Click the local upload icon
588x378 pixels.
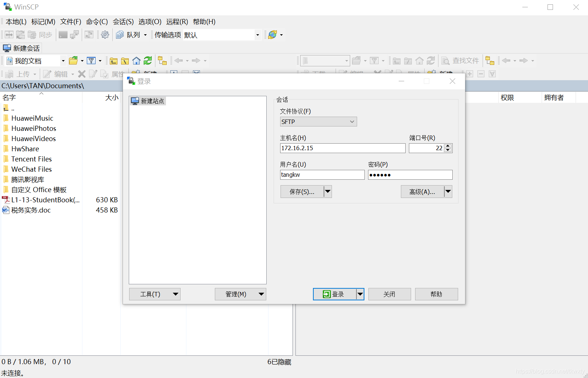click(9, 74)
